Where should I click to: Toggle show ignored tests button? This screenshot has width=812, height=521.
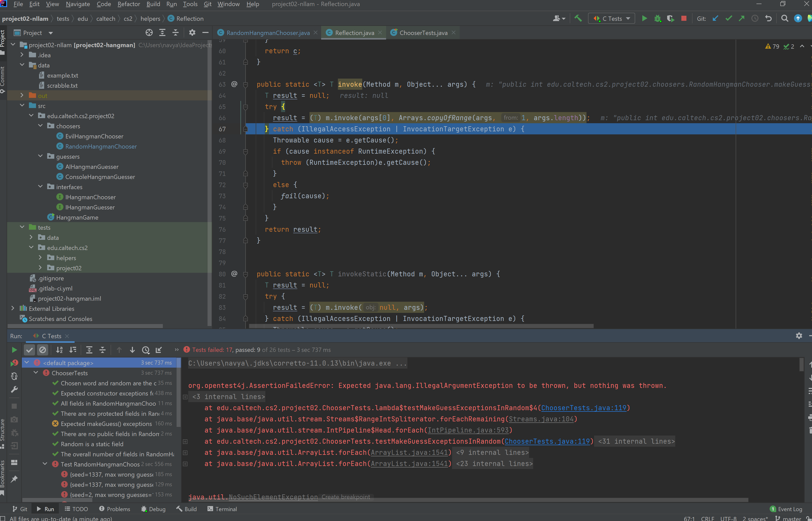coord(43,350)
